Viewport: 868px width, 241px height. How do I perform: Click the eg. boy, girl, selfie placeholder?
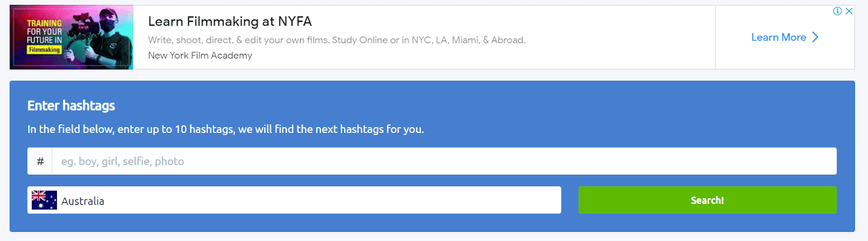point(123,161)
